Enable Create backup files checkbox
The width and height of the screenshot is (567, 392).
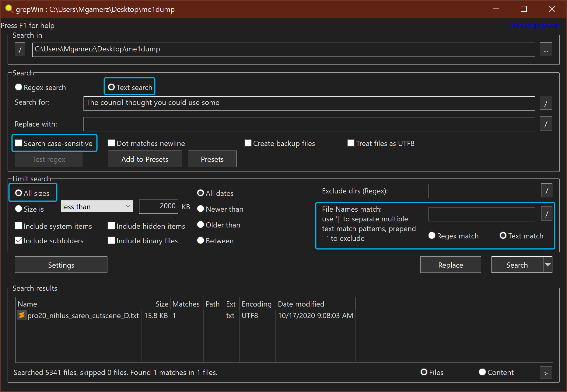(x=248, y=143)
